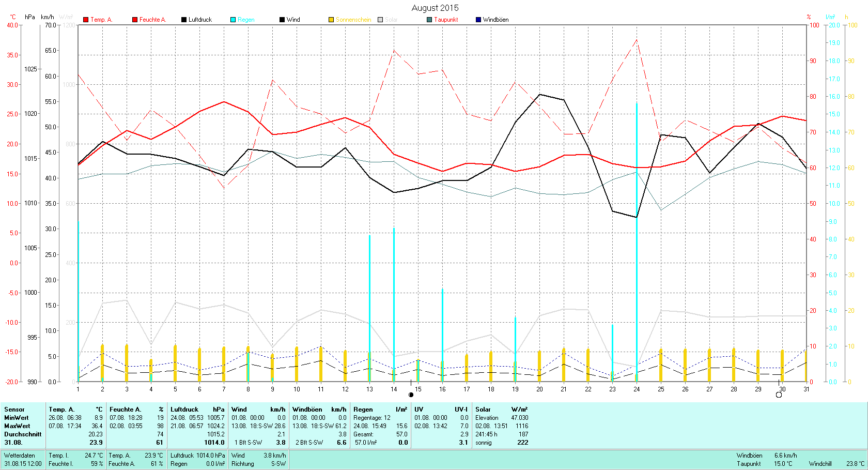
Task: Click average temperature value 20.23
Action: (x=96, y=434)
